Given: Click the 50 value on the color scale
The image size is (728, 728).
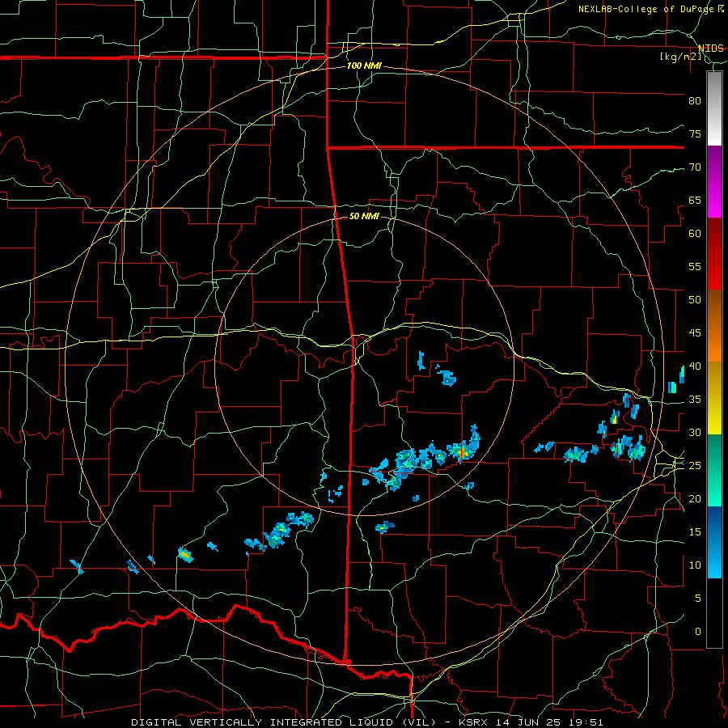Looking at the screenshot, I should [695, 300].
